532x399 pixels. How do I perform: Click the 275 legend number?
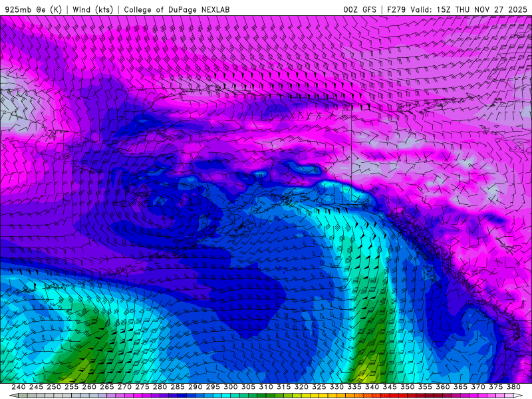point(142,387)
